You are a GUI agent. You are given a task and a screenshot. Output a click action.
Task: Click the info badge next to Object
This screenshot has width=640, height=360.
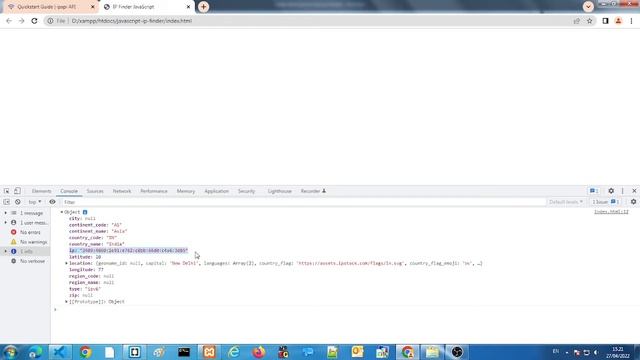click(85, 212)
